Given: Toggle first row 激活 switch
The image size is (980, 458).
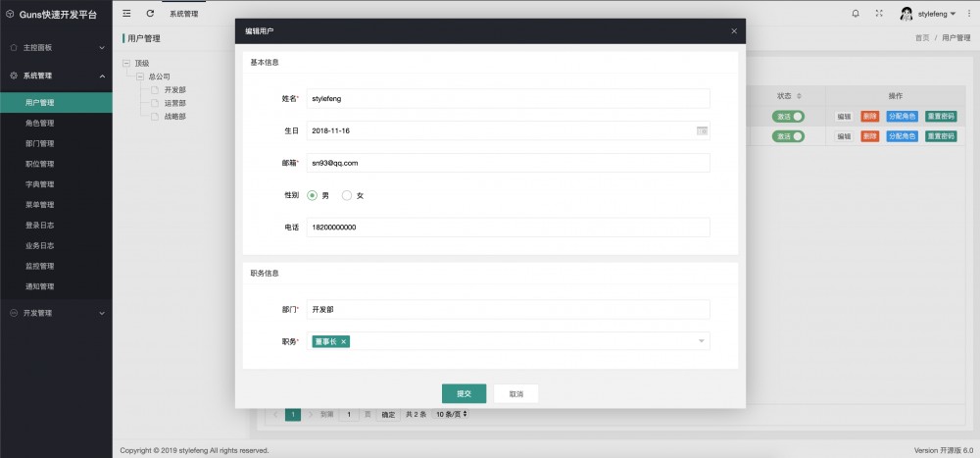Looking at the screenshot, I should (x=788, y=117).
